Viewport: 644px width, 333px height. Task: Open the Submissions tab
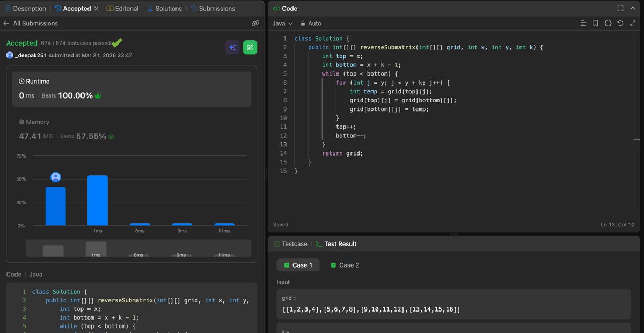click(x=213, y=9)
